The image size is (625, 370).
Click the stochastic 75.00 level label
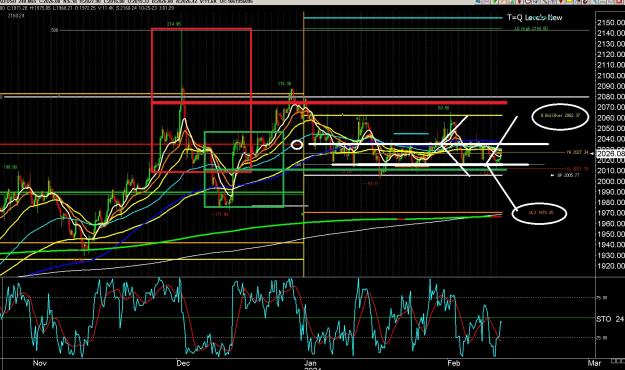coord(602,297)
